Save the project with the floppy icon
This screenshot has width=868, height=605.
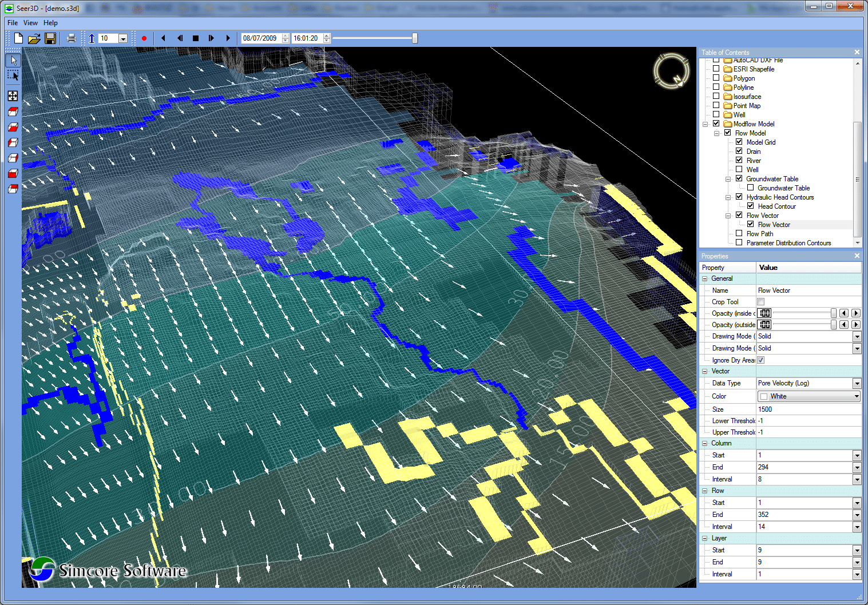click(50, 38)
